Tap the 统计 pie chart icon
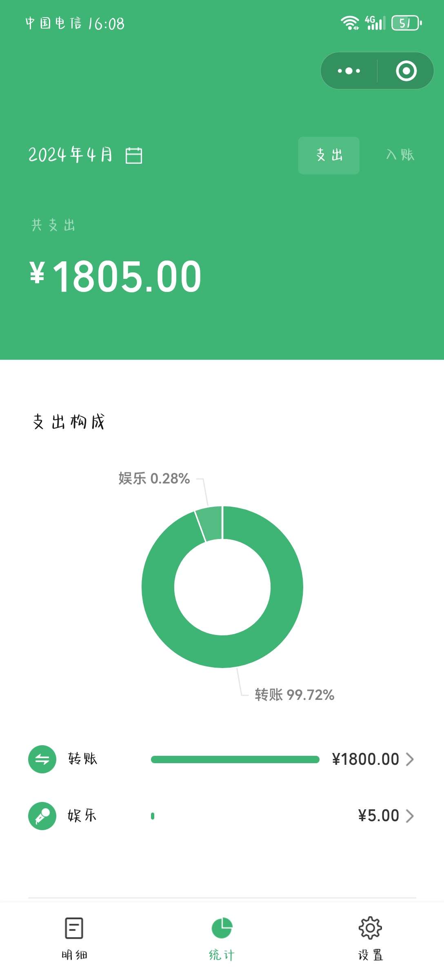The image size is (444, 980). pos(222,928)
